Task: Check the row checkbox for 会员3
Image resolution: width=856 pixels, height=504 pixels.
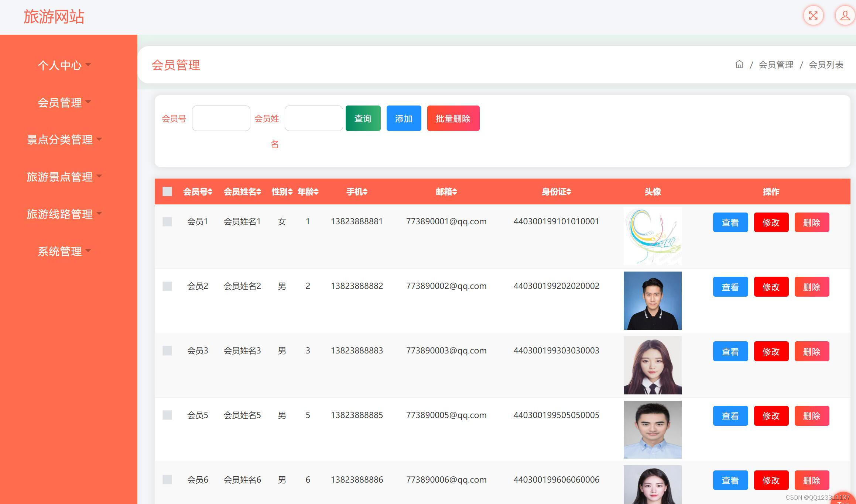Action: click(x=167, y=351)
